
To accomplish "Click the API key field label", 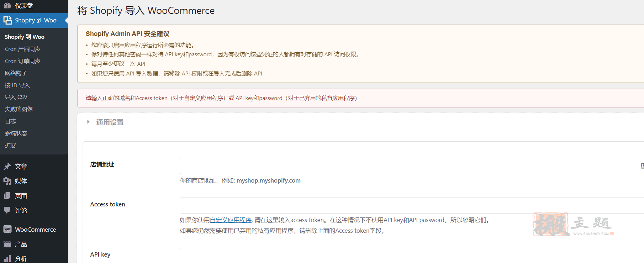I will pos(100,254).
